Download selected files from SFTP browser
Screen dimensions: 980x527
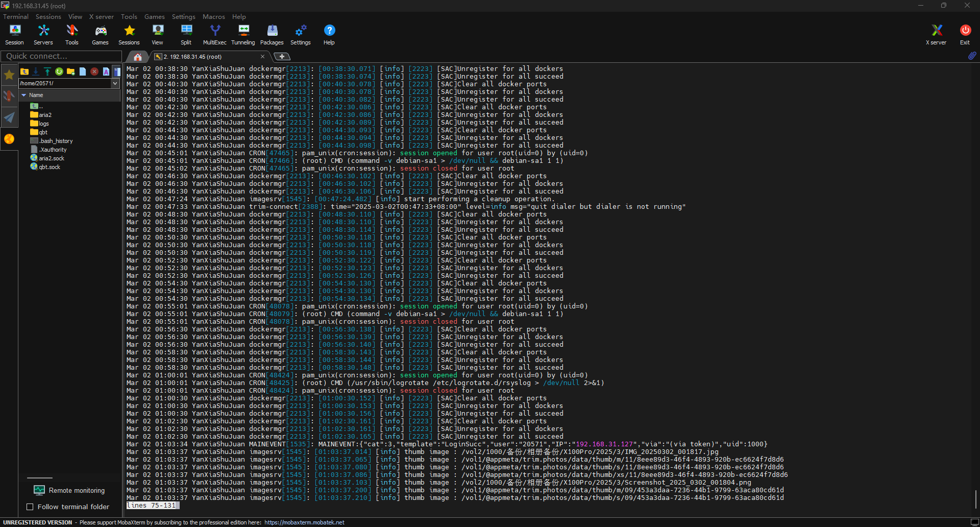coord(36,71)
